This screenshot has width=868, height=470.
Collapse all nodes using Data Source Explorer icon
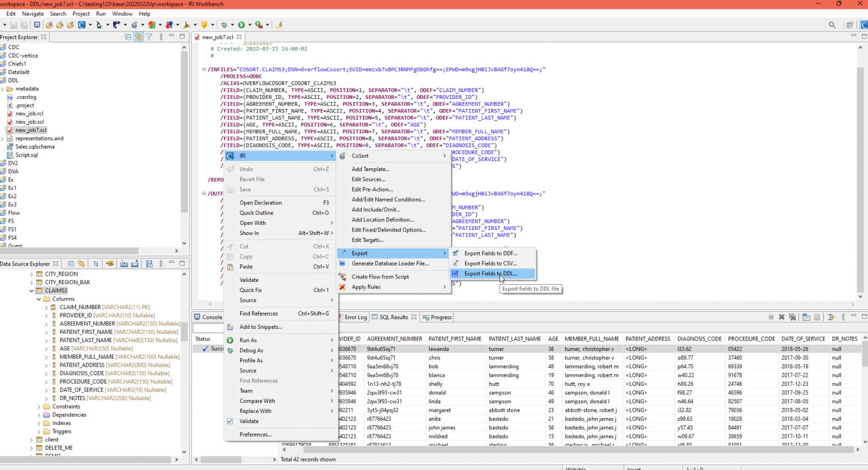pyautogui.click(x=71, y=264)
